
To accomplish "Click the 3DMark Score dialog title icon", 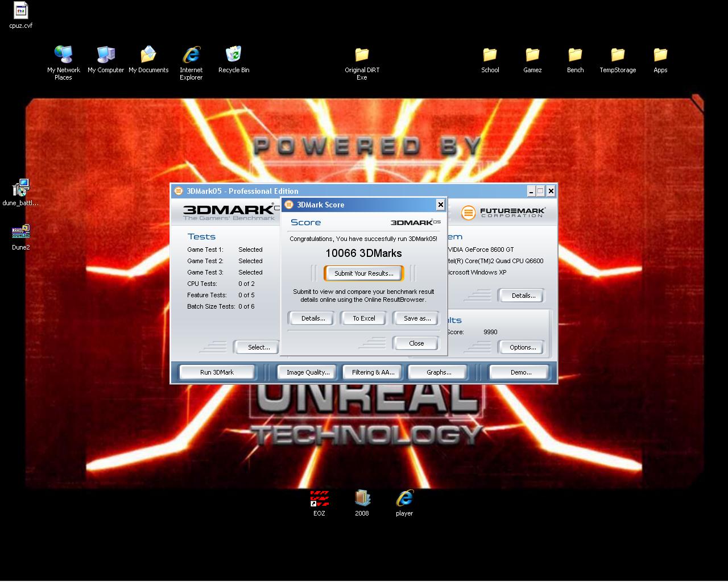I will pos(289,205).
